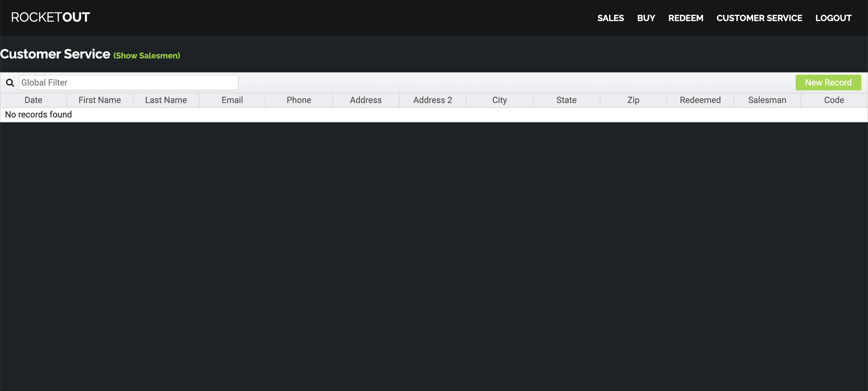Image resolution: width=868 pixels, height=391 pixels.
Task: Focus the Global Filter input field
Action: [128, 83]
